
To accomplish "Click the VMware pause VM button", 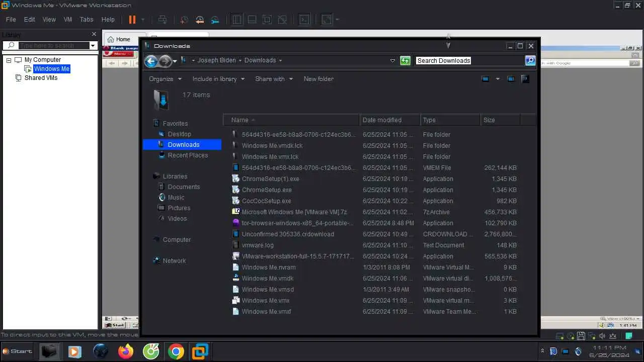I will point(132,20).
